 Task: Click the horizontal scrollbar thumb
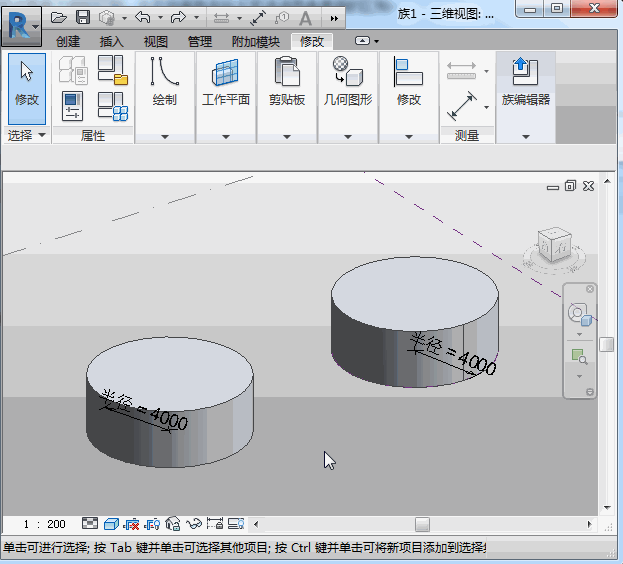pyautogui.click(x=422, y=524)
